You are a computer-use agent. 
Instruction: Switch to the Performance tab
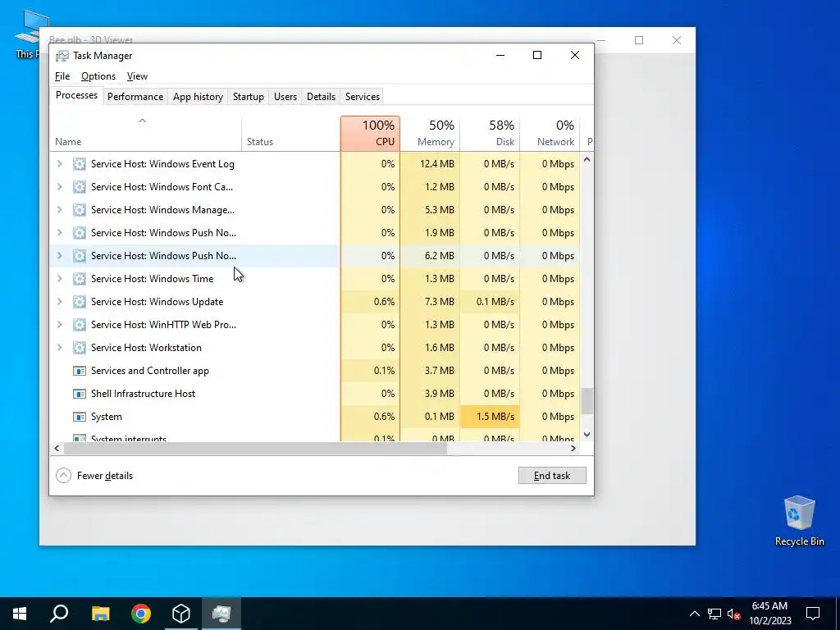[135, 97]
